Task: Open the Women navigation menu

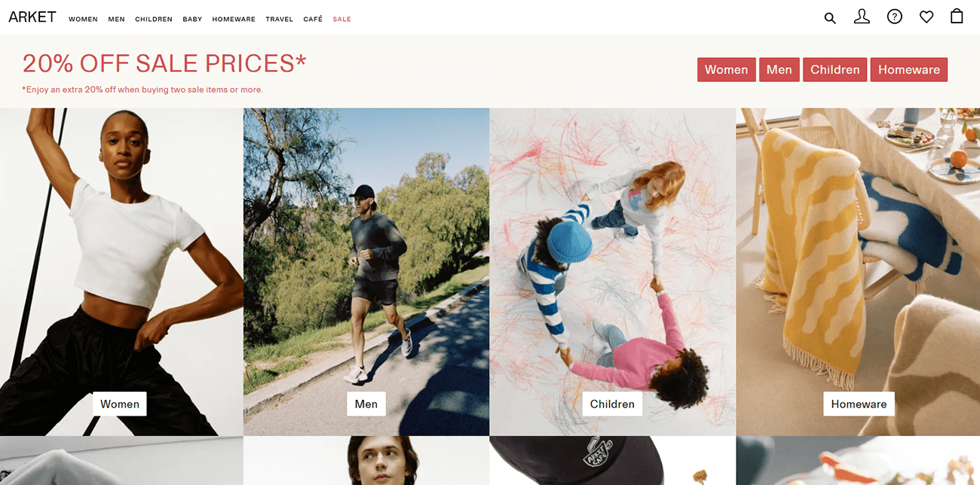Action: coord(83,20)
